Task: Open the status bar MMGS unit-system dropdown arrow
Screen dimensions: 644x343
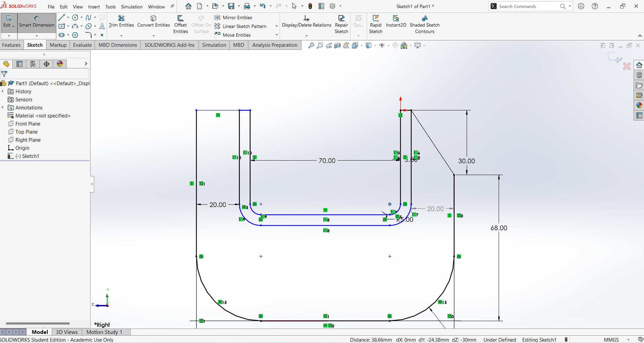Action: point(628,340)
